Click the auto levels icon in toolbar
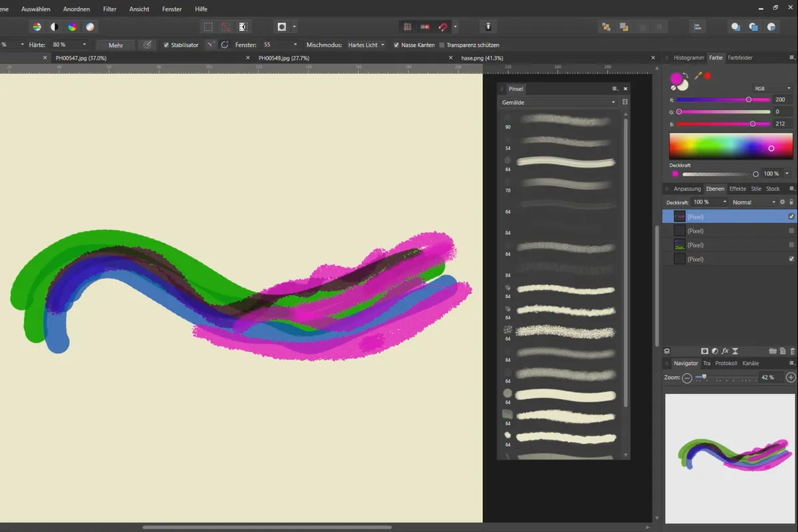The width and height of the screenshot is (798, 532). [x=37, y=27]
